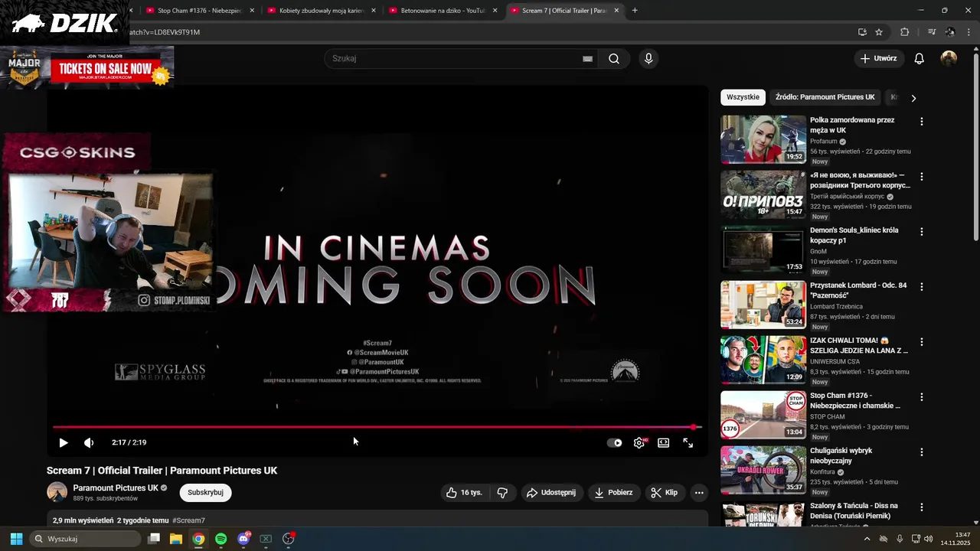Open a new browser tab with plus
Viewport: 980px width, 551px height.
click(635, 11)
